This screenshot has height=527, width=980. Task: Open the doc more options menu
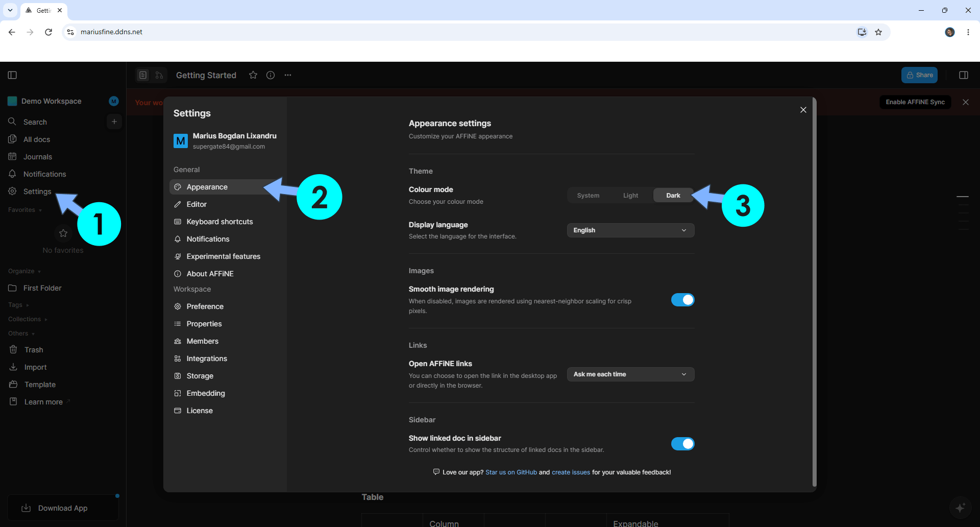tap(288, 75)
